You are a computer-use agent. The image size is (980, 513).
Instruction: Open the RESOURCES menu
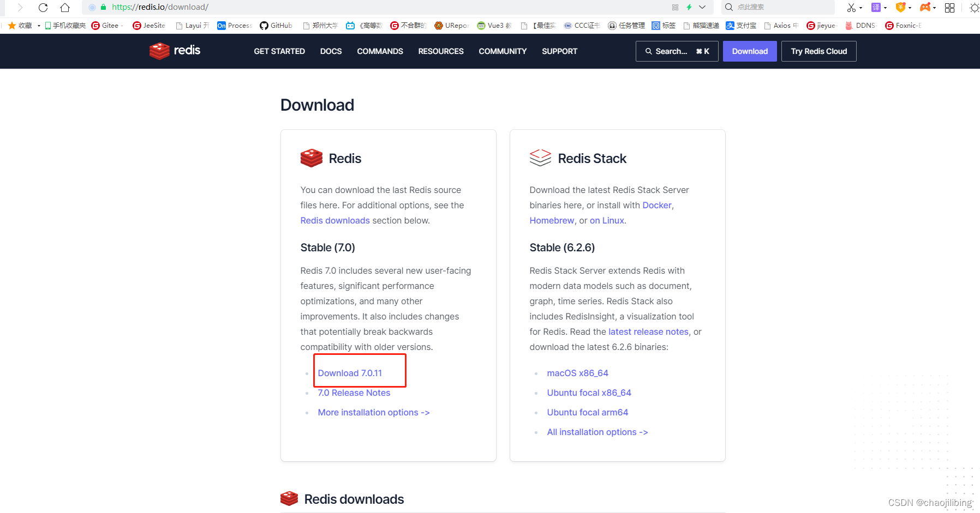[441, 51]
